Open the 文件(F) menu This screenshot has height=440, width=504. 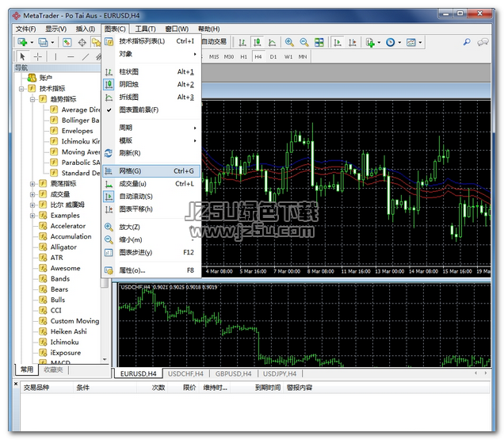(25, 29)
